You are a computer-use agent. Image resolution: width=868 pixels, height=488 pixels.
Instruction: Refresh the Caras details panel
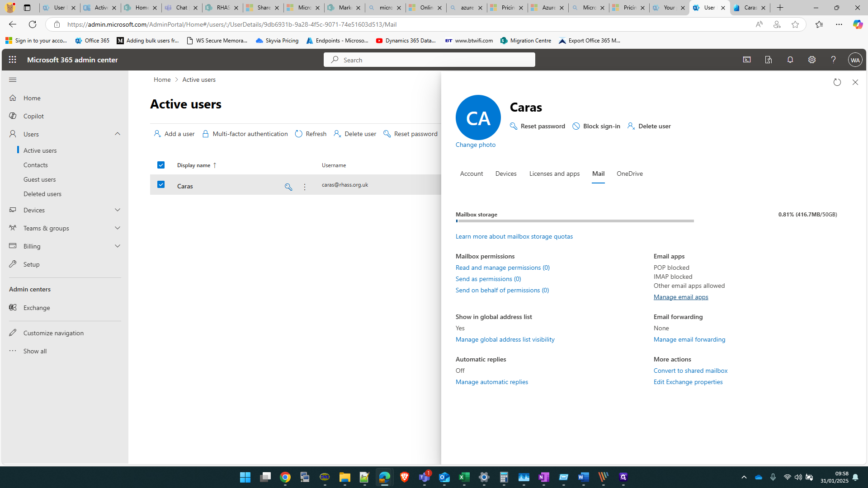pyautogui.click(x=837, y=82)
